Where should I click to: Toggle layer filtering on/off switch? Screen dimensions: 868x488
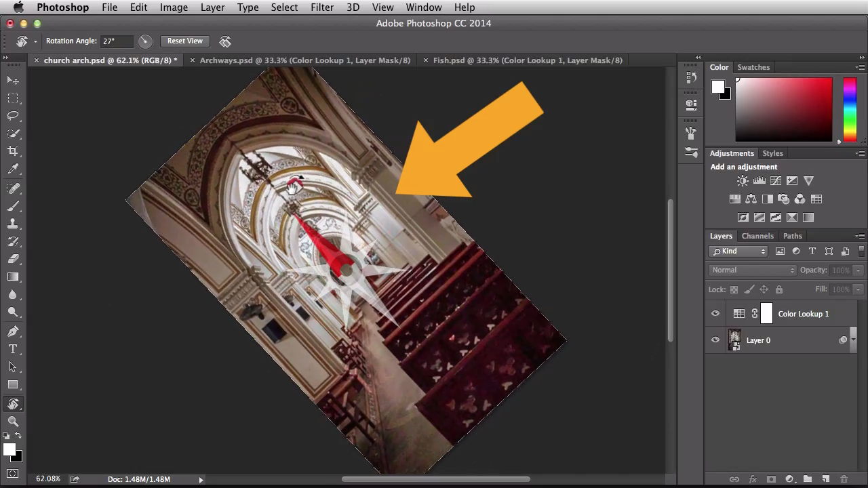click(x=861, y=251)
